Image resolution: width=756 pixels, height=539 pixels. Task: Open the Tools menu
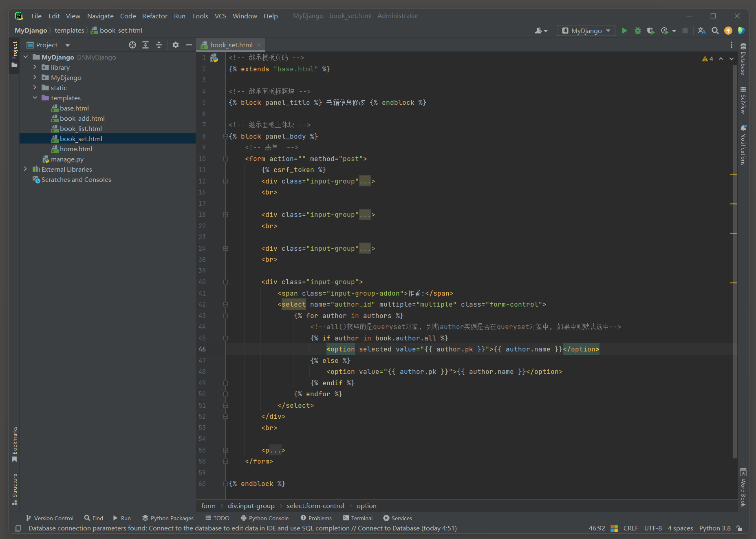[x=200, y=16]
